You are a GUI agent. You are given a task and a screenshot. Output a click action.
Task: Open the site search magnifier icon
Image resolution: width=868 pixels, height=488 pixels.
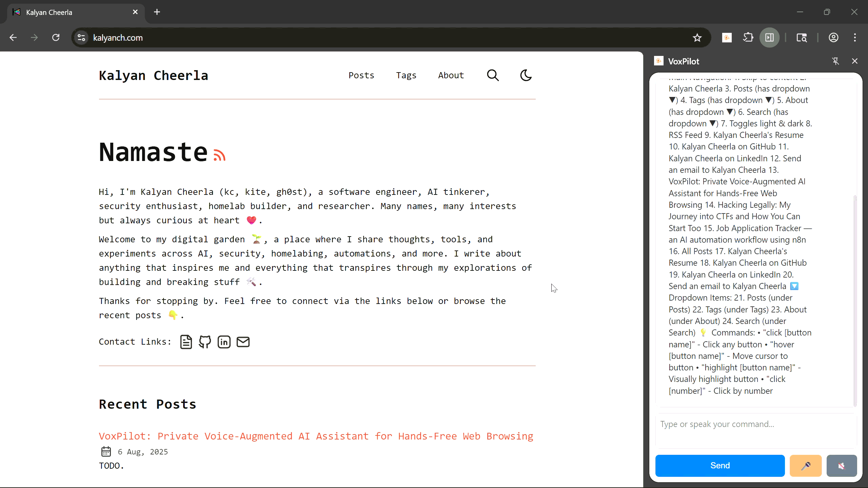tap(493, 75)
